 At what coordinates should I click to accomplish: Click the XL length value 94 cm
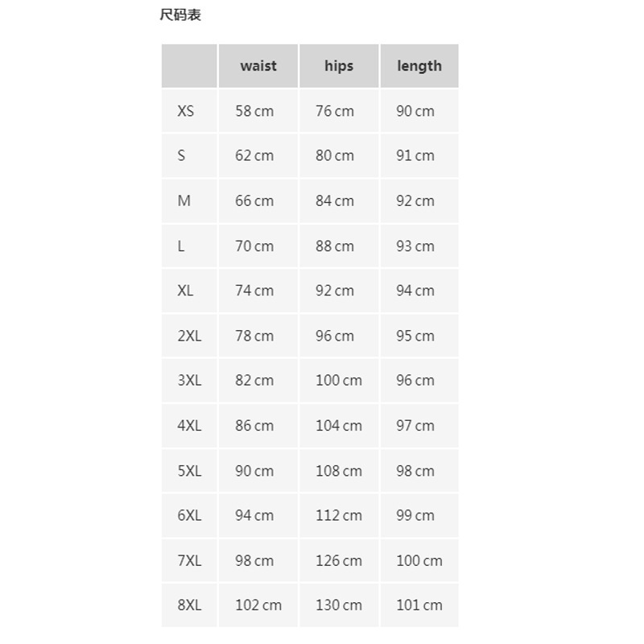pos(415,291)
